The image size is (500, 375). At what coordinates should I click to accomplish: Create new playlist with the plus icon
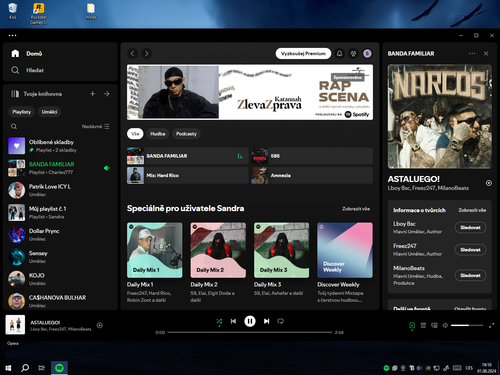point(93,94)
